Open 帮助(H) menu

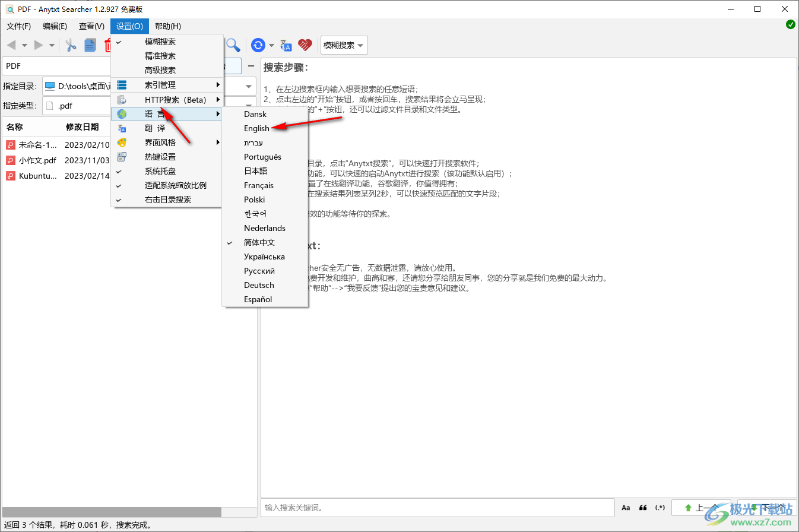coord(168,26)
